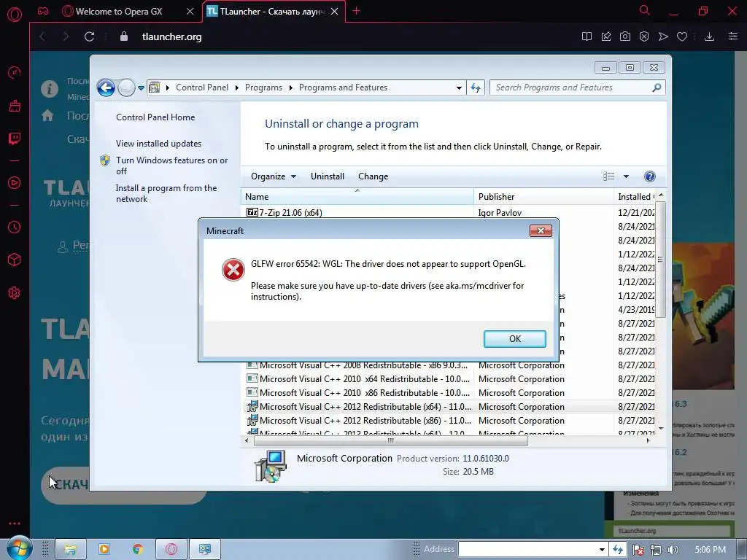
Task: Click the vertical scrollbar of program list
Action: click(x=660, y=260)
